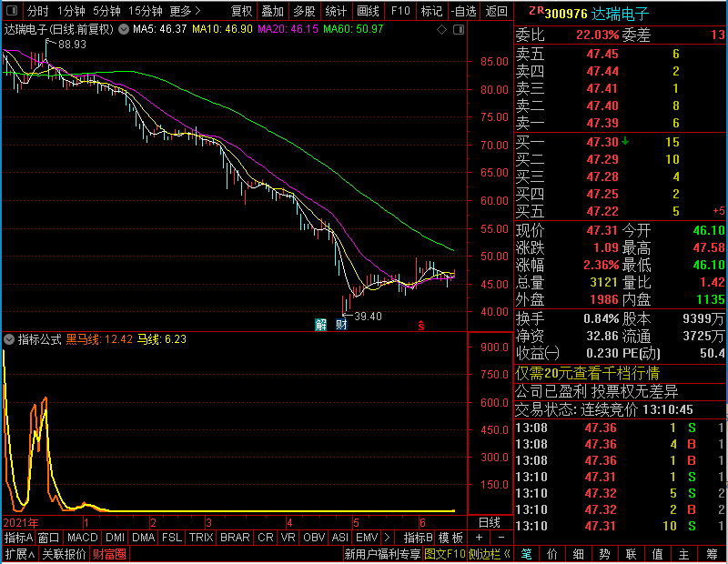This screenshot has height=564, width=728.
Task: Switch indicator to VR
Action: [288, 538]
